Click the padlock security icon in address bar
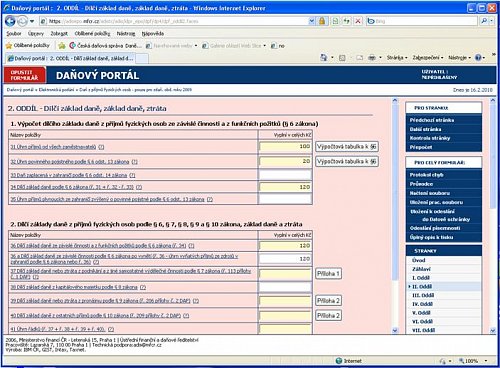Viewport: 500px width, 368px height. point(322,21)
